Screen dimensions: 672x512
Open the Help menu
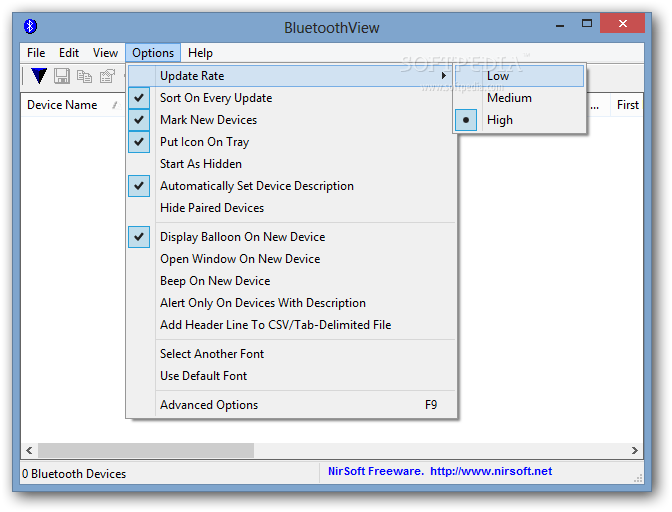[x=200, y=53]
